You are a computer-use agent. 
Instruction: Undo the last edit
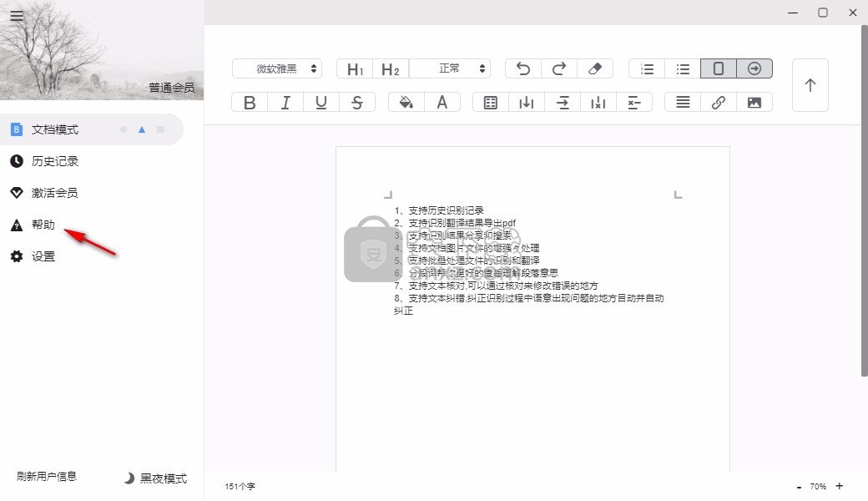tap(523, 68)
